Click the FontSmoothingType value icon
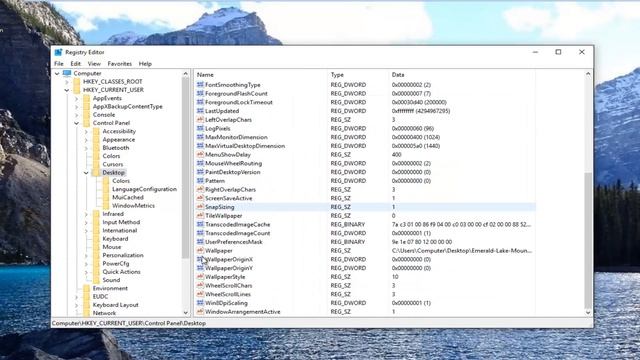The width and height of the screenshot is (640, 360). pos(200,84)
